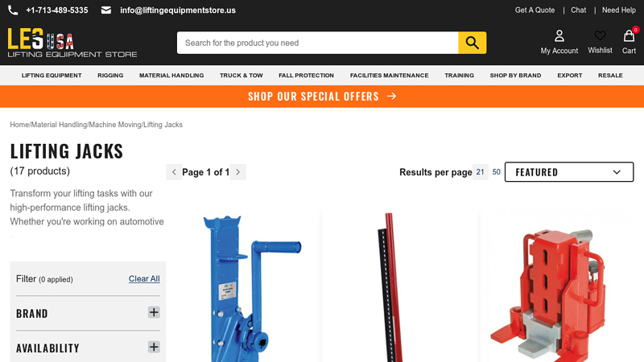Click Clear All filters link

(144, 278)
